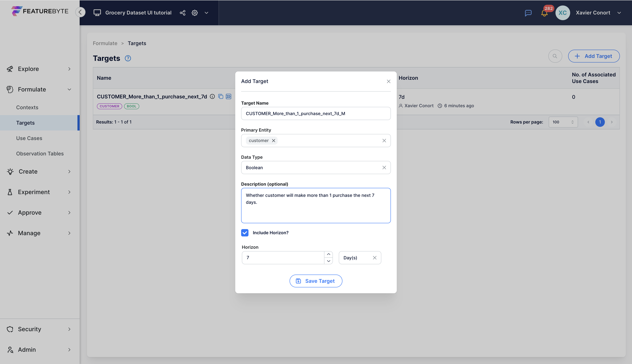Select the Use Cases menu item
Image resolution: width=632 pixels, height=364 pixels.
pyautogui.click(x=29, y=138)
